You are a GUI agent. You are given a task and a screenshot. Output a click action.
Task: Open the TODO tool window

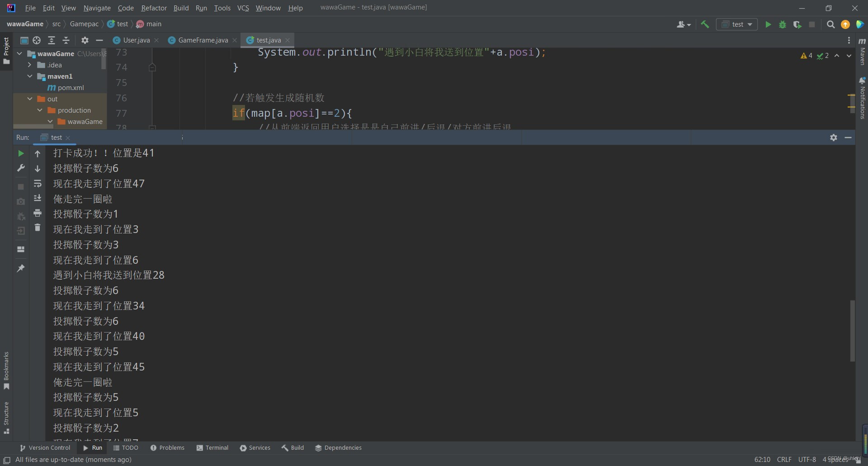(x=126, y=448)
